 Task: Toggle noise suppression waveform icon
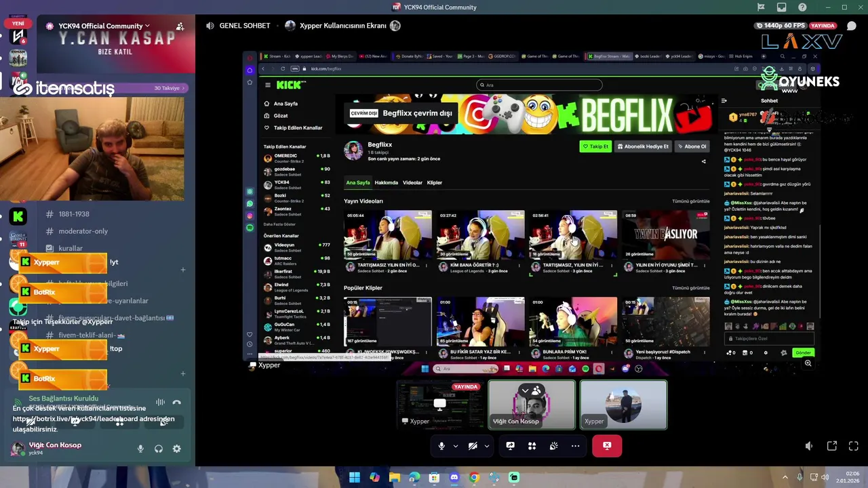pyautogui.click(x=160, y=402)
